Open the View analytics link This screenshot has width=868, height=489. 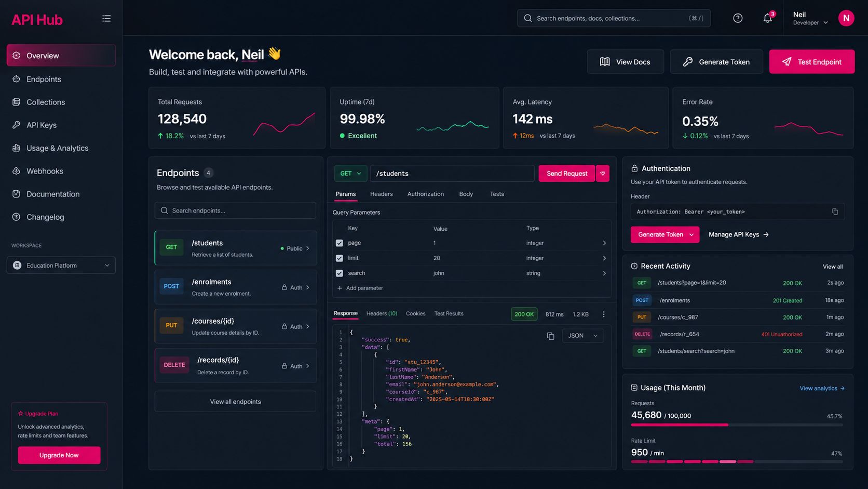tap(822, 388)
